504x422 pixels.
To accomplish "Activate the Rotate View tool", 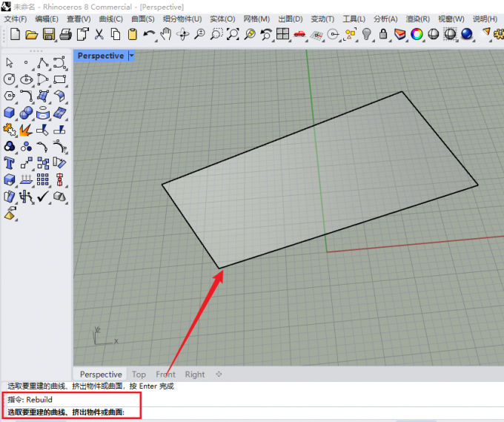I will point(183,34).
